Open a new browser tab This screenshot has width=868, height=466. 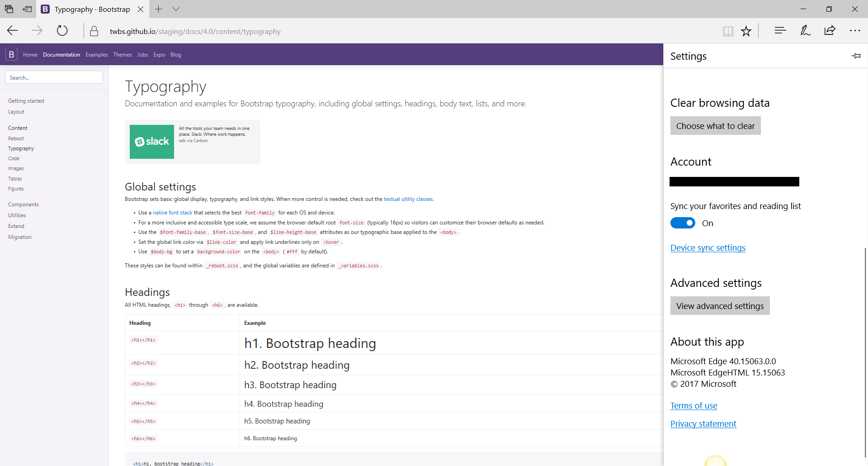pyautogui.click(x=159, y=9)
